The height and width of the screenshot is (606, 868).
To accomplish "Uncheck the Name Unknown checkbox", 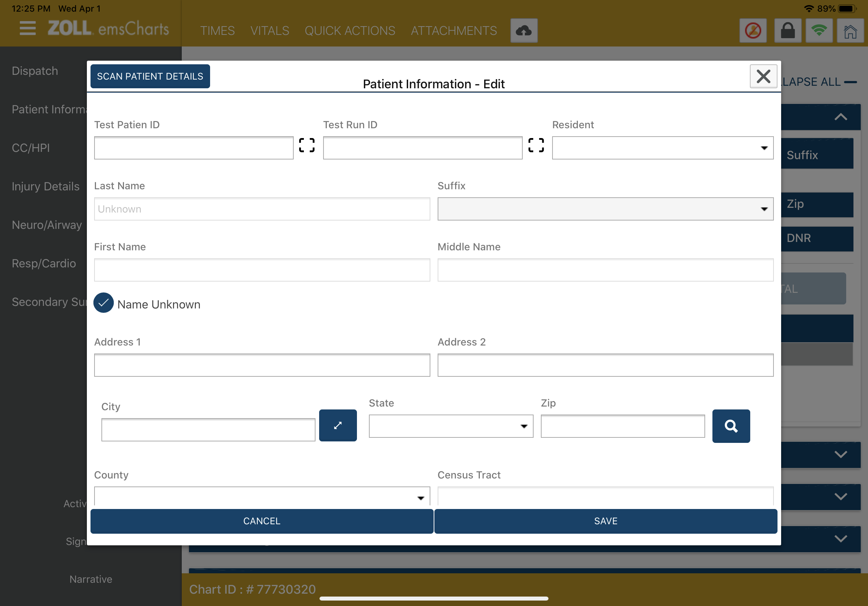I will [104, 303].
